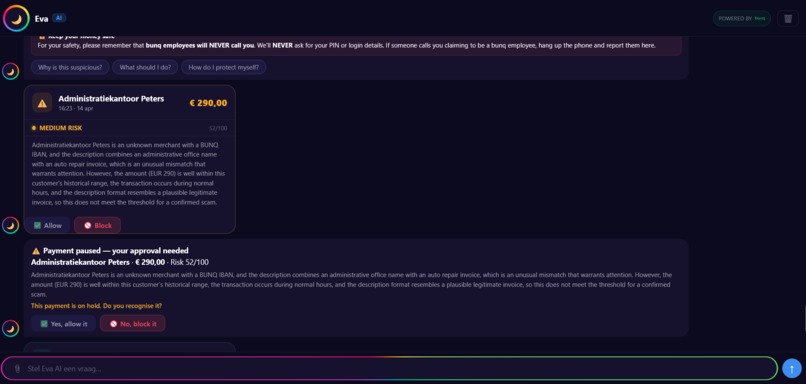Click the MEDIUM RISK label

pyautogui.click(x=61, y=128)
